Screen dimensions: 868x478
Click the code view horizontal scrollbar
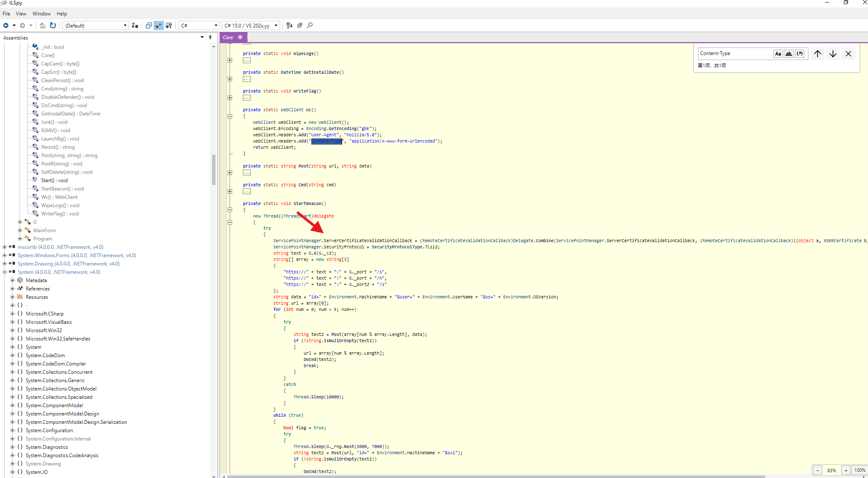496,476
